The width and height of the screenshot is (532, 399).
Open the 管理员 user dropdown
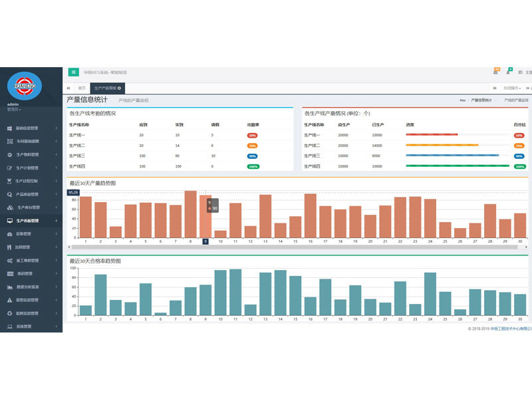(13, 109)
